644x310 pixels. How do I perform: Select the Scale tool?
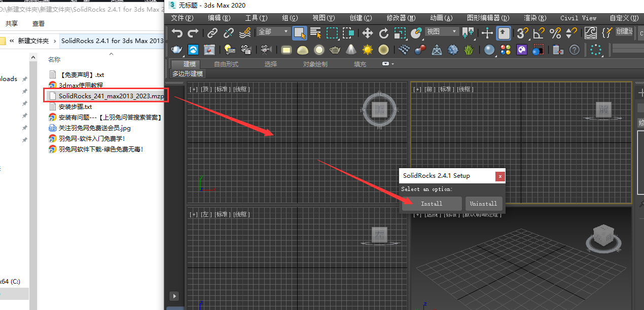point(400,33)
